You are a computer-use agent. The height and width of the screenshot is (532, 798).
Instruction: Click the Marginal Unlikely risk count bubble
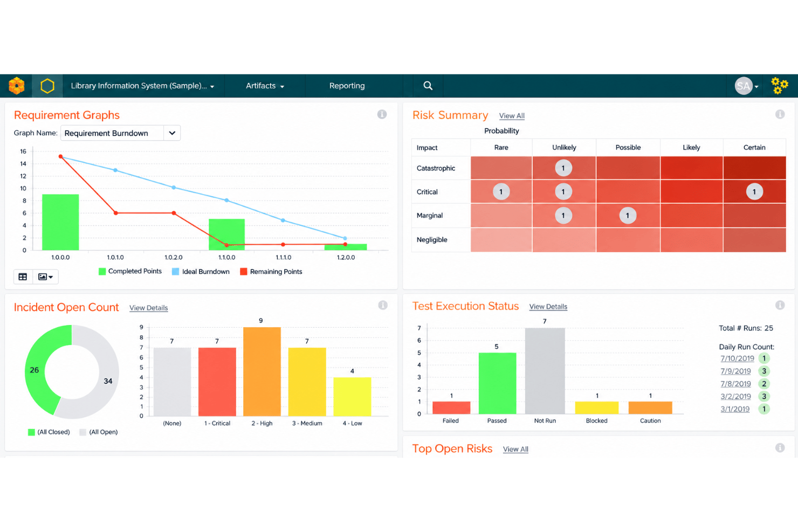point(563,216)
